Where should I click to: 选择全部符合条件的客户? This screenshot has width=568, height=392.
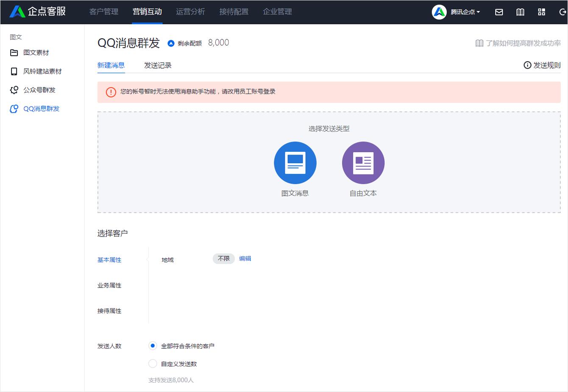tap(153, 345)
